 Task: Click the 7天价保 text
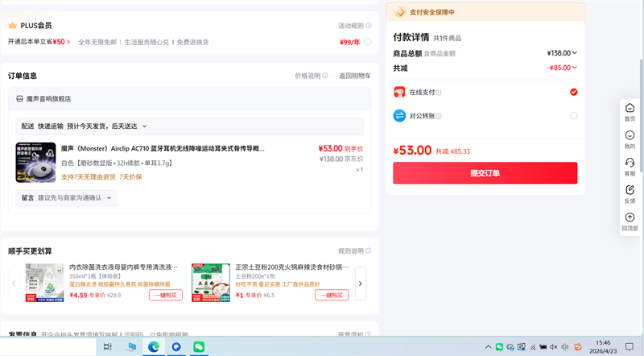click(130, 176)
